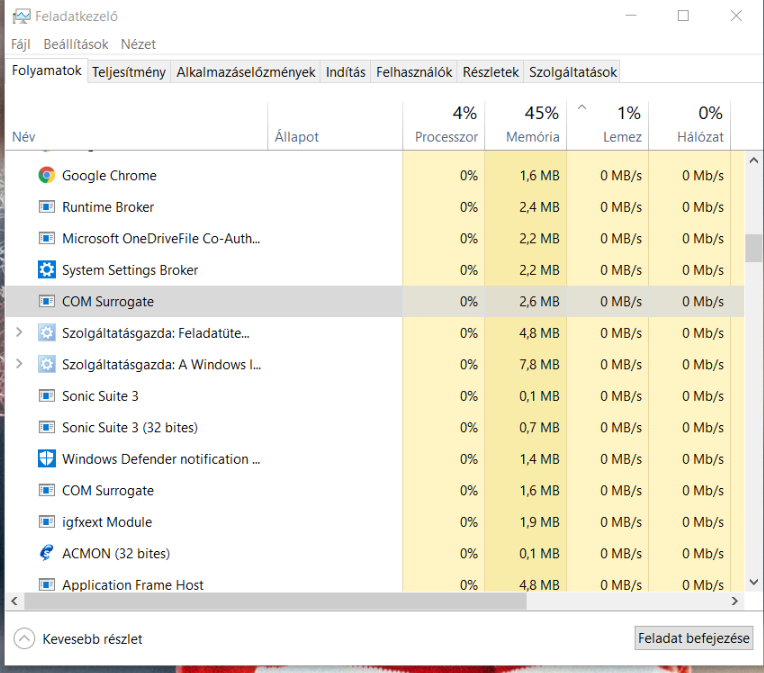Click the horizontal scrollbar right arrow
The height and width of the screenshot is (673, 764).
point(735,601)
